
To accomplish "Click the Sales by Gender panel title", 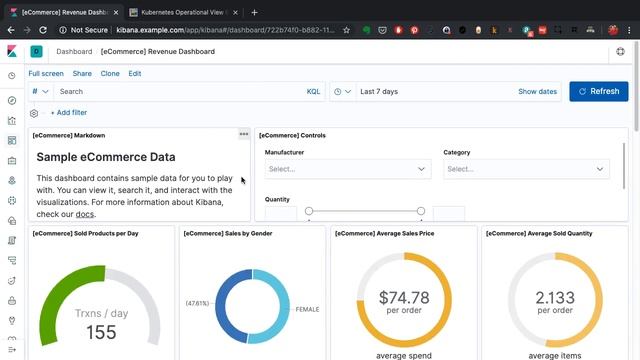I will 228,233.
